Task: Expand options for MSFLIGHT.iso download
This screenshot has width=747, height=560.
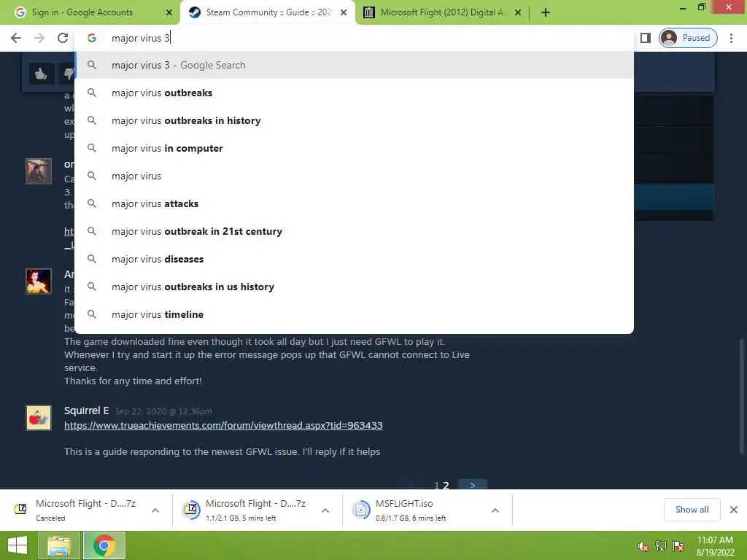Action: pyautogui.click(x=495, y=510)
